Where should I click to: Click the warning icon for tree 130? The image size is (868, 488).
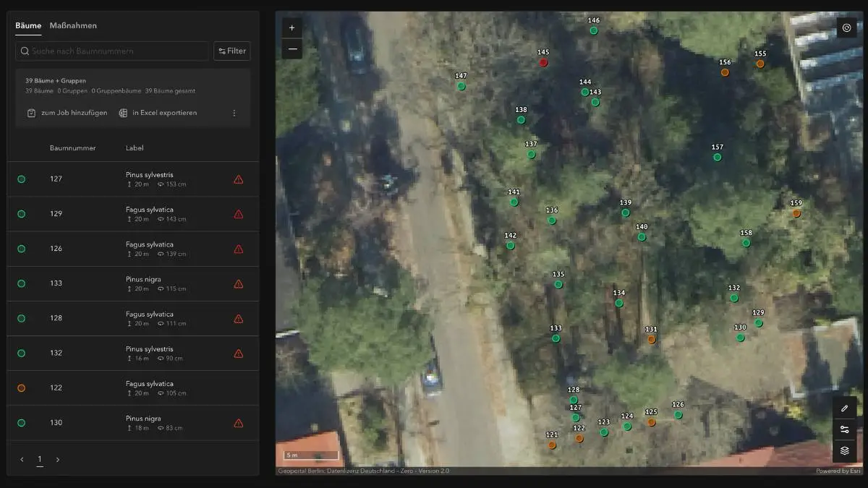point(239,423)
